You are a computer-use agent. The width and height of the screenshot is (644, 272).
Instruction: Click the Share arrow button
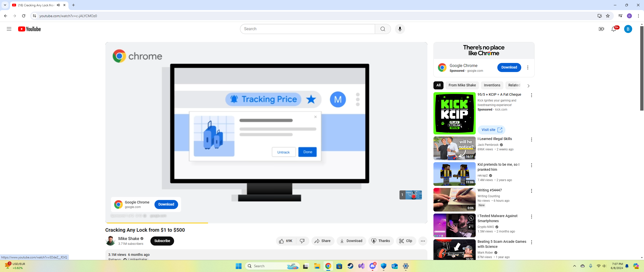point(323,241)
